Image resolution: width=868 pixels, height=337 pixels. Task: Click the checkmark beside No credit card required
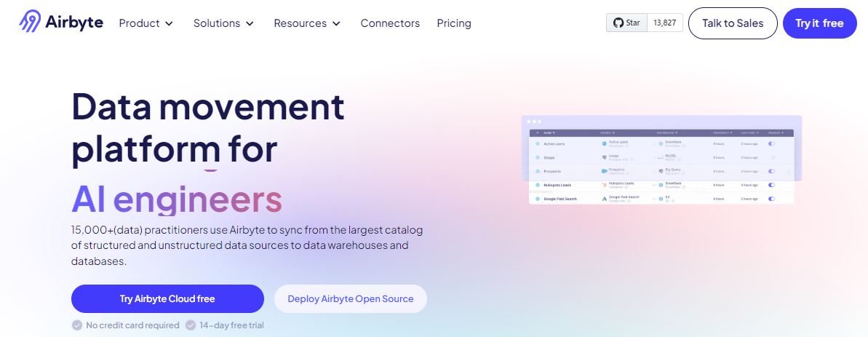click(x=77, y=325)
